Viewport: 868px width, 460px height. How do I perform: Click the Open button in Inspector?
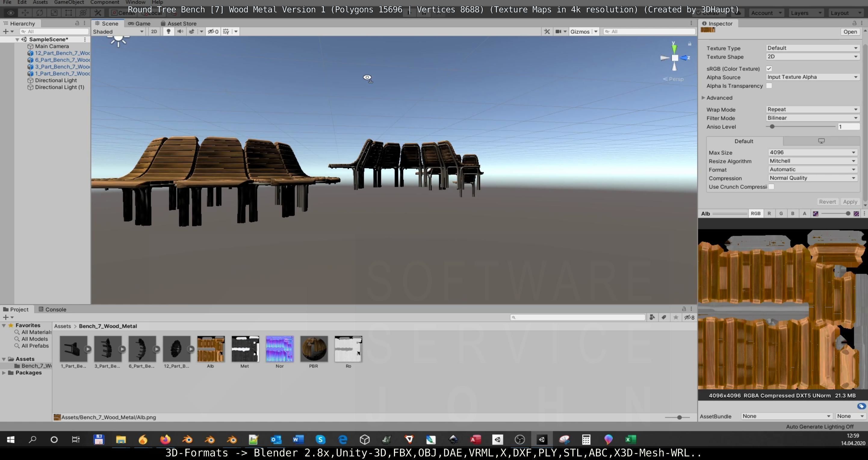850,32
